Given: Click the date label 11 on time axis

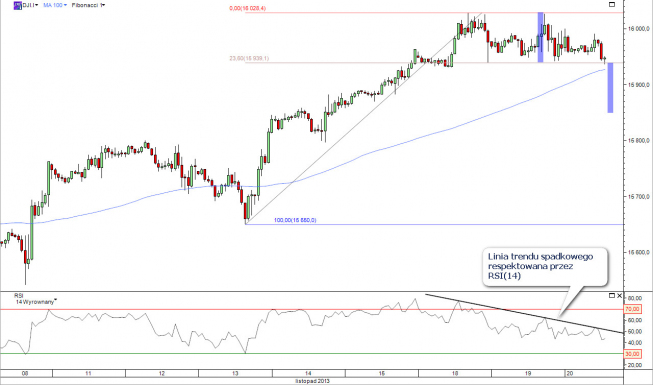Looking at the screenshot, I should coord(88,373).
